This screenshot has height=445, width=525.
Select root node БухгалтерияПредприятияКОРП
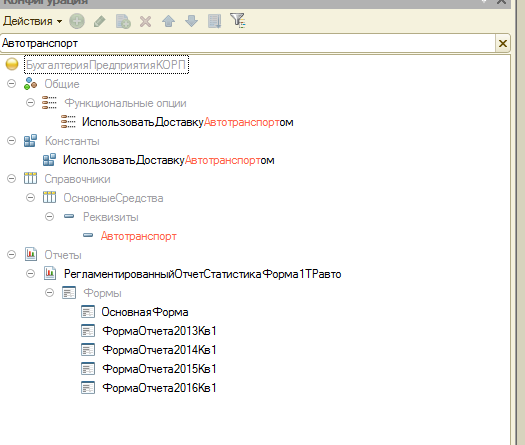(106, 65)
